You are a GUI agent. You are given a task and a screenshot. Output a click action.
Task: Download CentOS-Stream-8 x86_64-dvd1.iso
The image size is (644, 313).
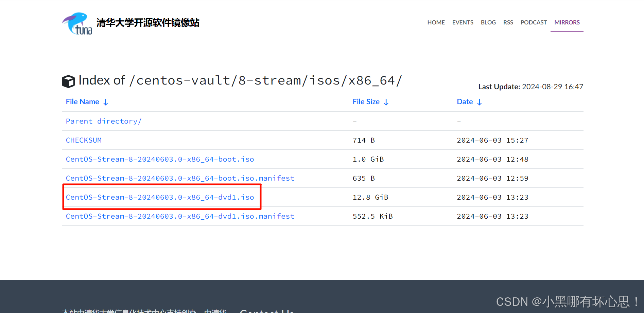click(160, 197)
